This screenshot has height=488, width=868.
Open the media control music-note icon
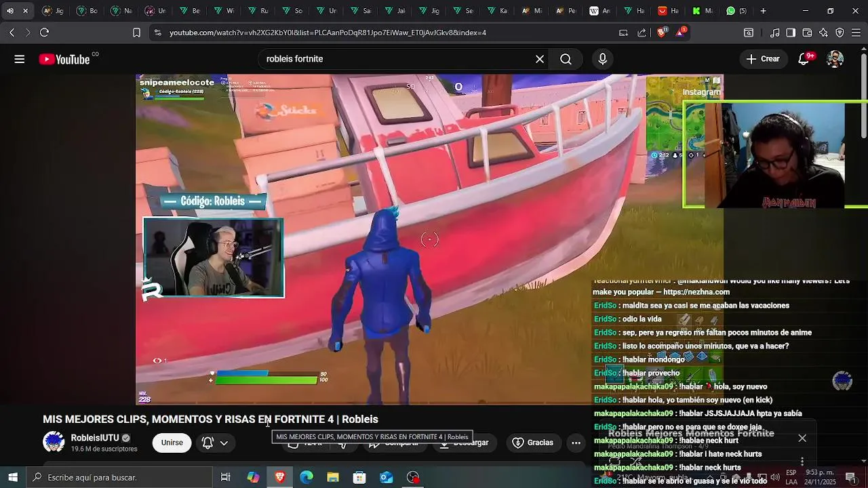(x=774, y=33)
